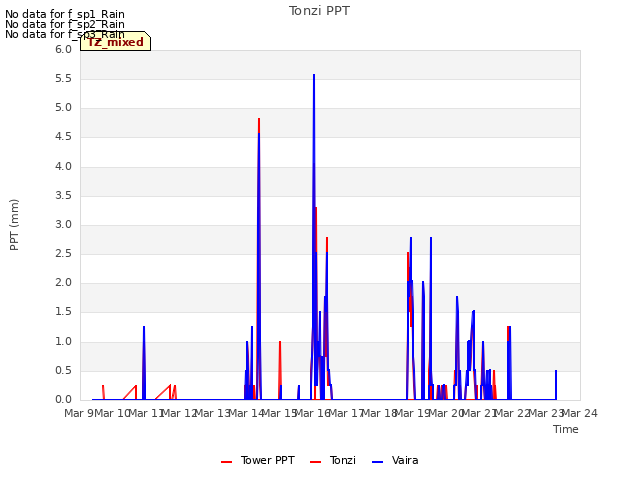Click the TZ_mixed annotation box

[x=116, y=41]
